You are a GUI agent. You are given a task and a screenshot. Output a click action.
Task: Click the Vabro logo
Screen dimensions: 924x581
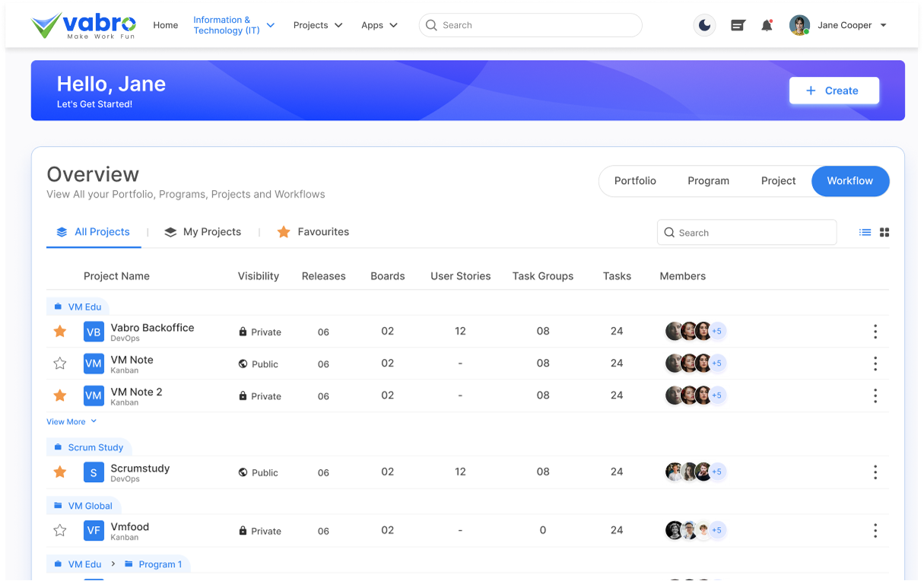coord(82,25)
